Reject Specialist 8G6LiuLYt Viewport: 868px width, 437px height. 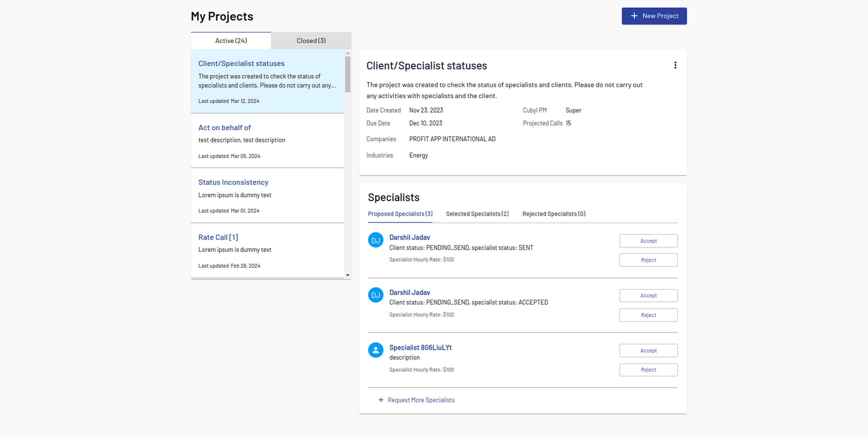pyautogui.click(x=648, y=370)
